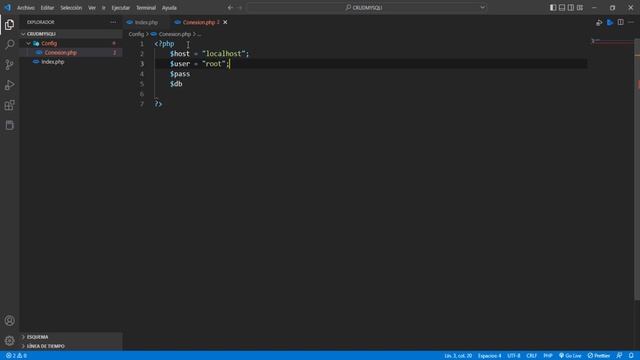
Task: Place cursor on the $pass line
Action: coord(180,74)
